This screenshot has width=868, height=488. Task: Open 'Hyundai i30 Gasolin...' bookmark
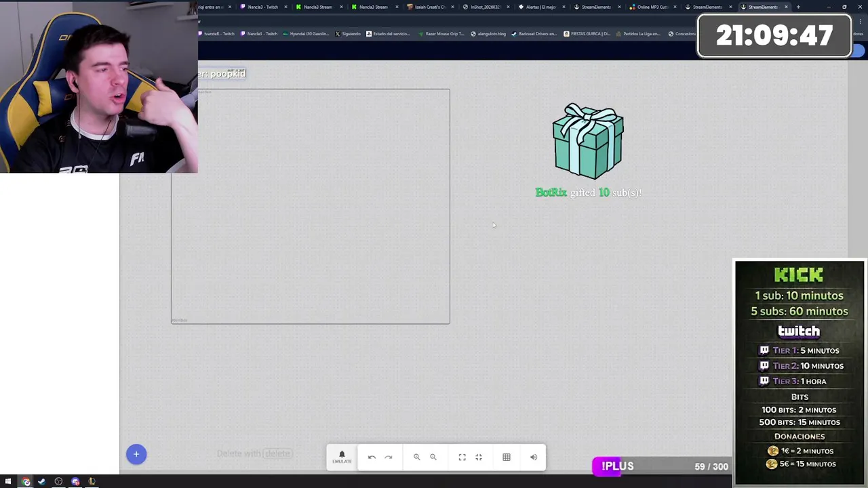click(305, 34)
